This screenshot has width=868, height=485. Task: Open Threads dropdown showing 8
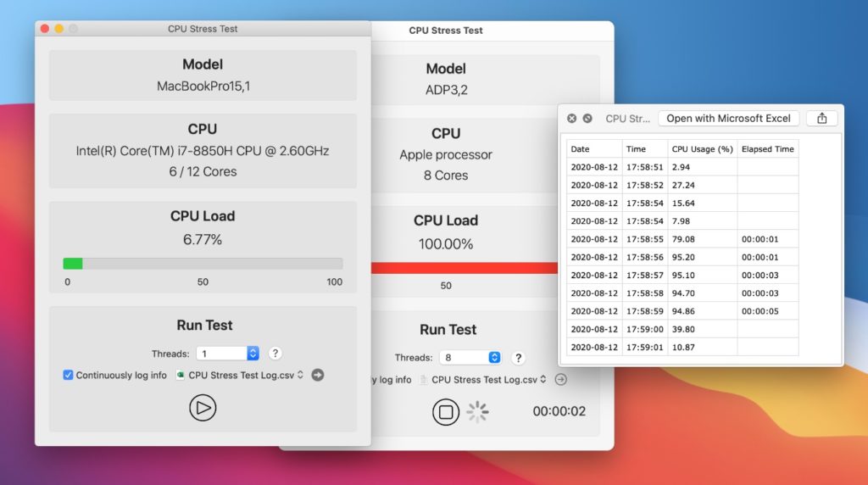tap(470, 358)
